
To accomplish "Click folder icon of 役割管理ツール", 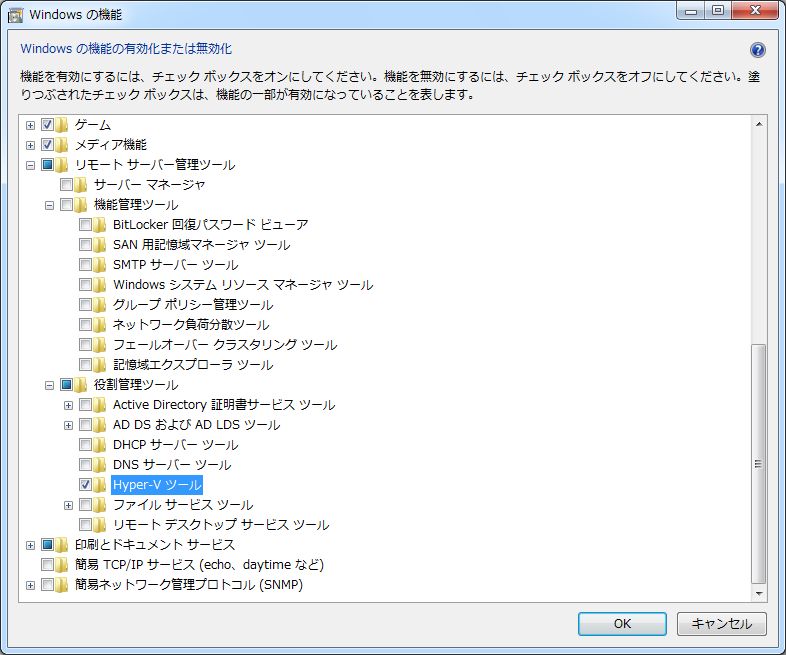I will point(81,385).
